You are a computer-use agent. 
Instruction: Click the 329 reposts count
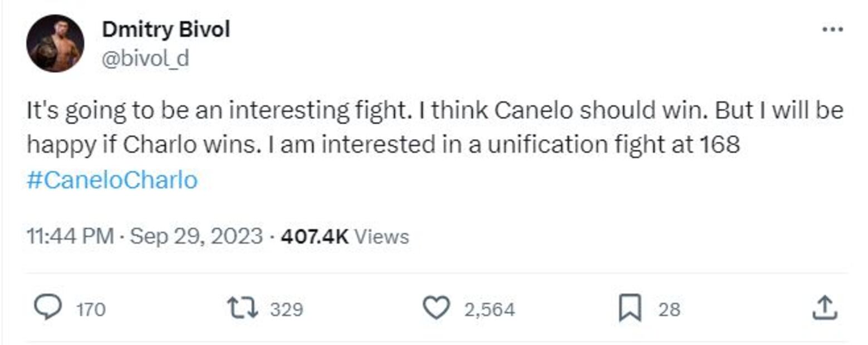(x=286, y=309)
